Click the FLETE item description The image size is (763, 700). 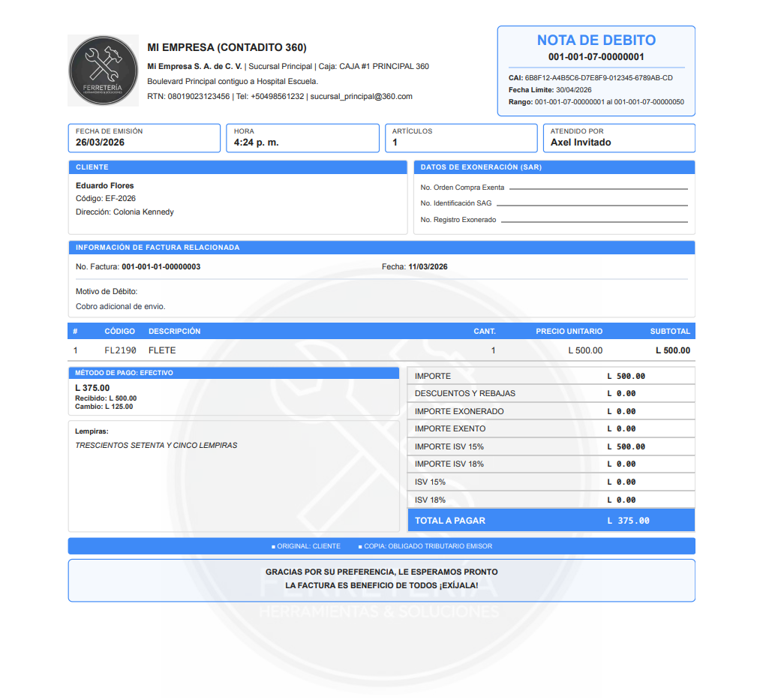pos(162,350)
